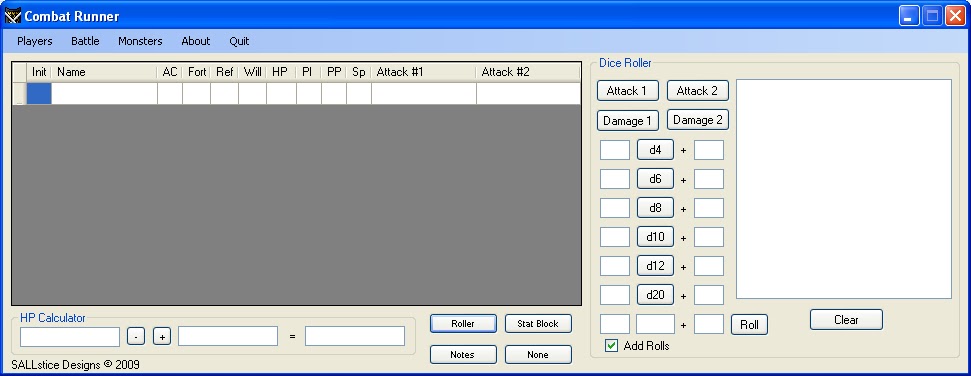Screen dimensions: 971x376
Task: Click the Init column header
Action: [39, 72]
